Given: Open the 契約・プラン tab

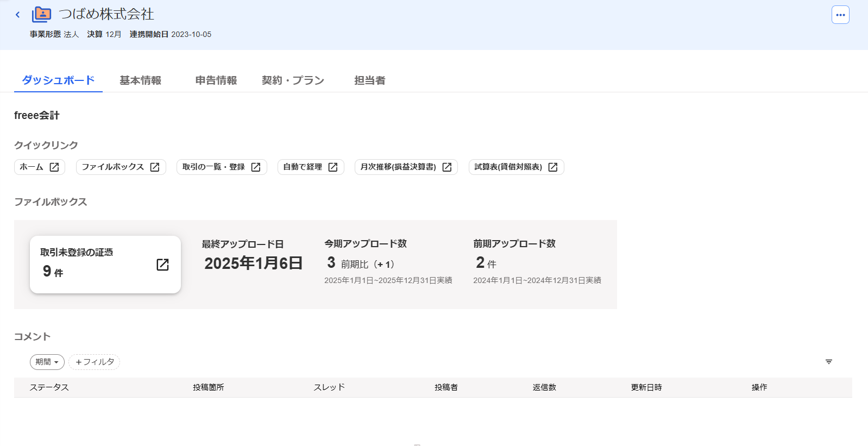Looking at the screenshot, I should coord(293,80).
